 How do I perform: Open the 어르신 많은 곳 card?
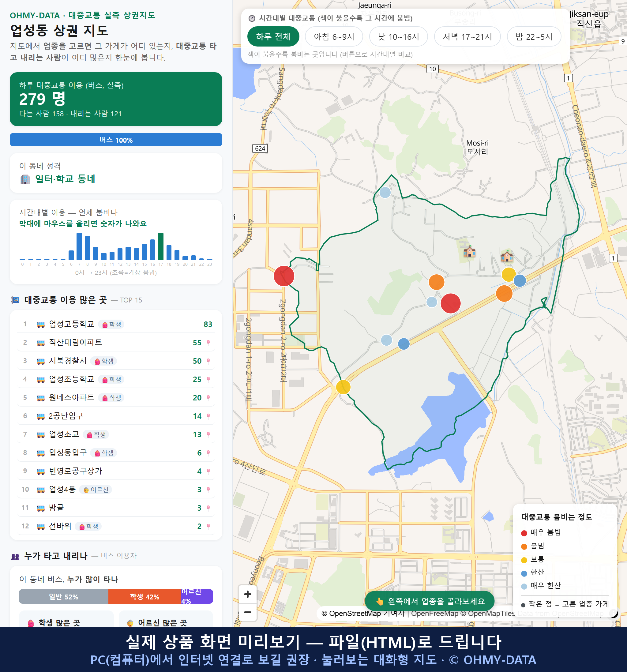(x=166, y=619)
